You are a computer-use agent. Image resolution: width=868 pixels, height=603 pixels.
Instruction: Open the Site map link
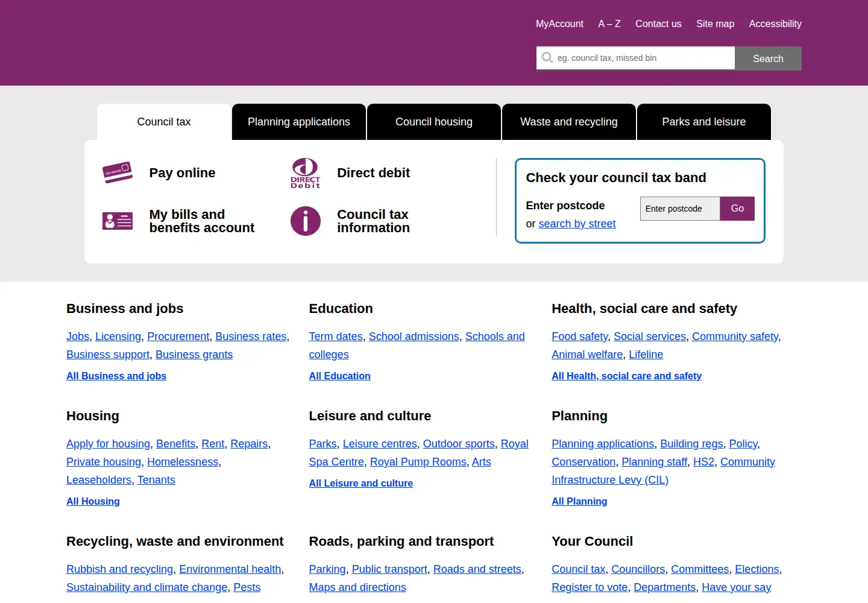[x=715, y=24]
